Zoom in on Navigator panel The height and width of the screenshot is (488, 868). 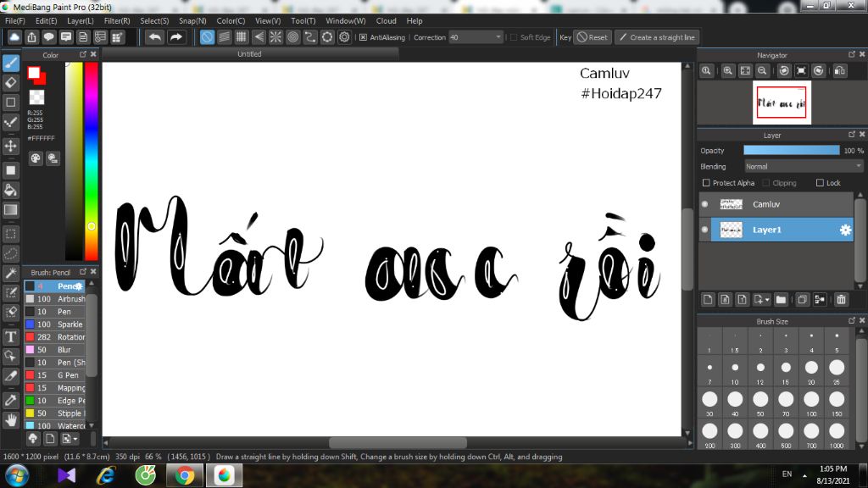pos(728,71)
